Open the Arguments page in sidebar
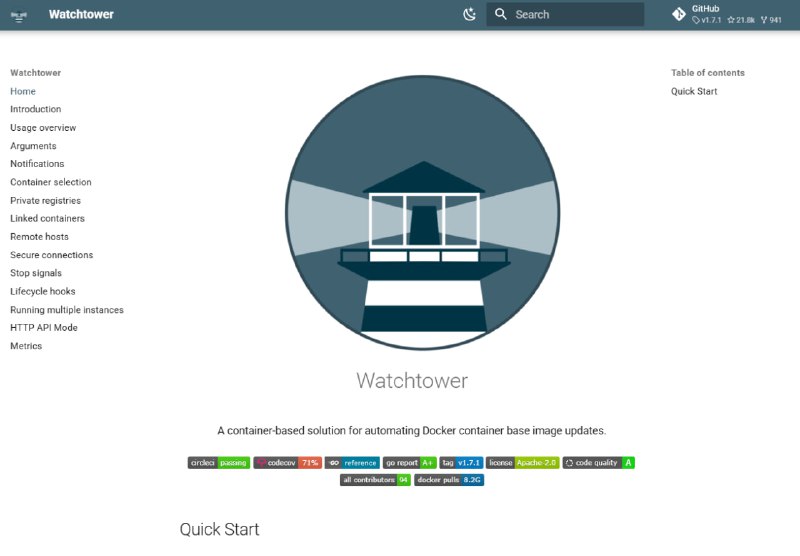The image size is (800, 556). [x=33, y=146]
